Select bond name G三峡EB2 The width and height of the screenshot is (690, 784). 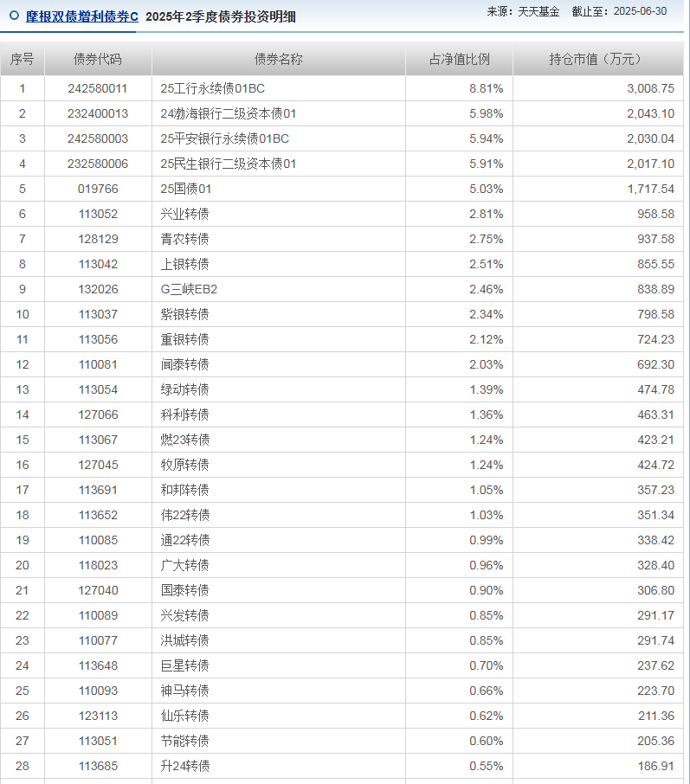pyautogui.click(x=189, y=289)
